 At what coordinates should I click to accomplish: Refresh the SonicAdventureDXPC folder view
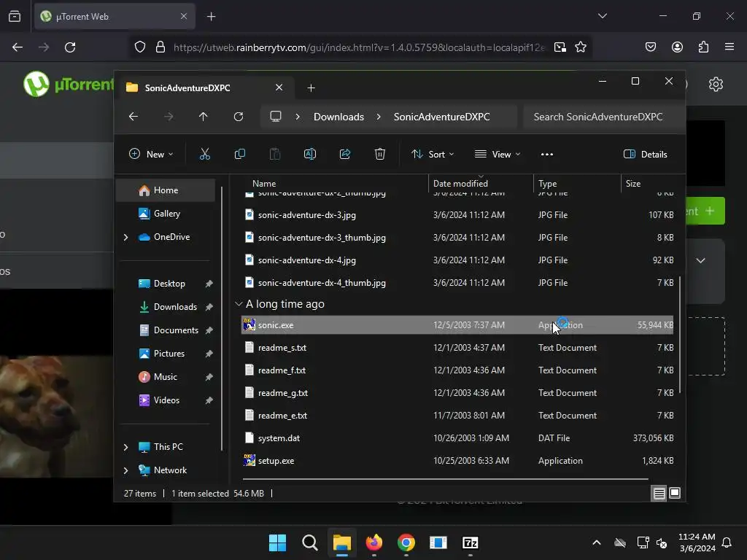(x=239, y=117)
